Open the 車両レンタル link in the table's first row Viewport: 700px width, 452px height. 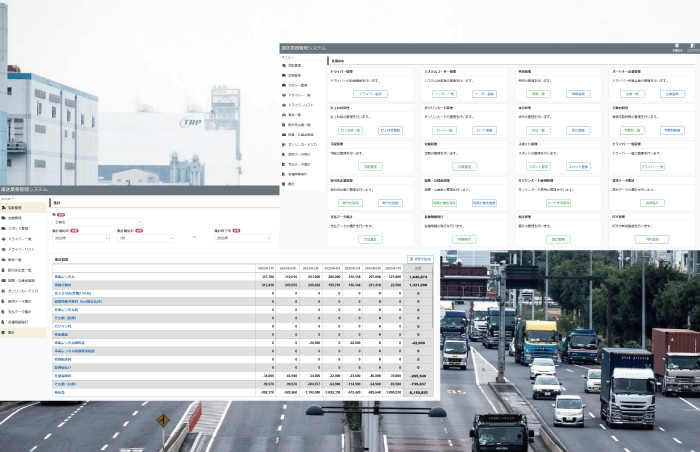pyautogui.click(x=65, y=277)
